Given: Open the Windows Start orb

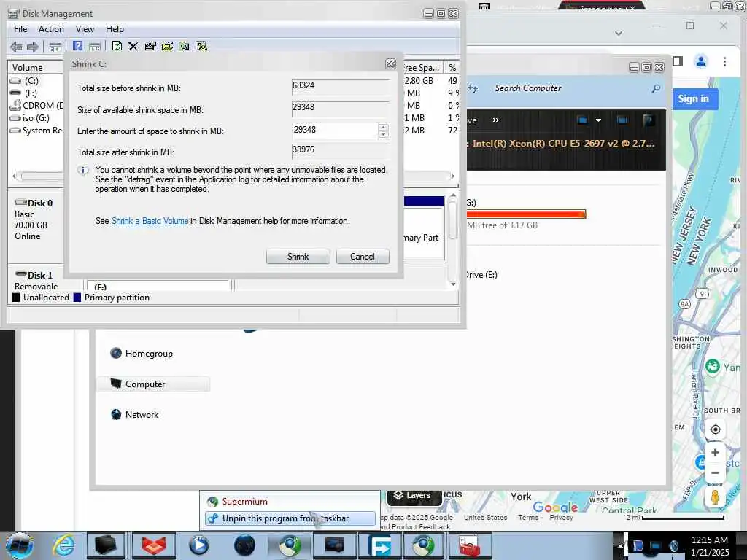Looking at the screenshot, I should [20, 545].
